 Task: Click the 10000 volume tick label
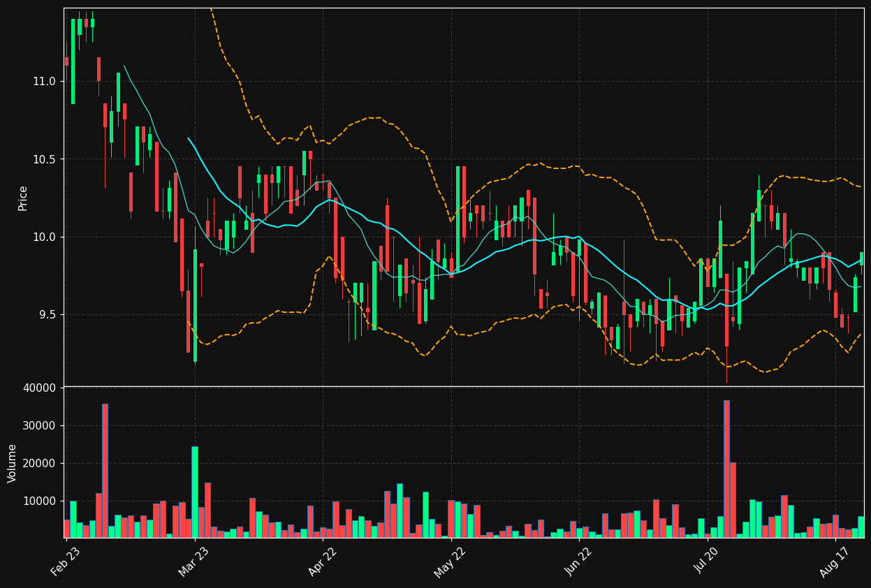[39, 501]
